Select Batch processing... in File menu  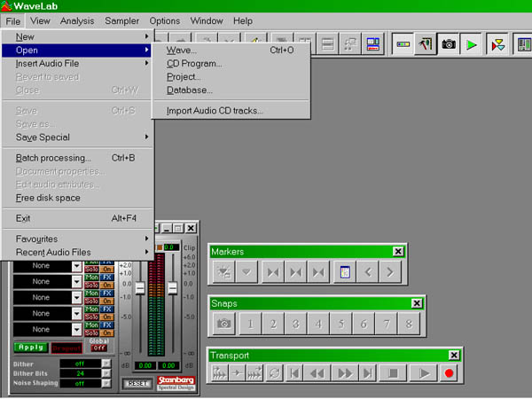pyautogui.click(x=77, y=158)
